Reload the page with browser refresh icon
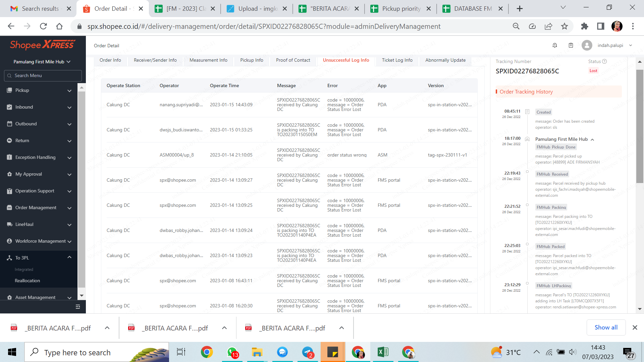644x362 pixels. pos(43,26)
